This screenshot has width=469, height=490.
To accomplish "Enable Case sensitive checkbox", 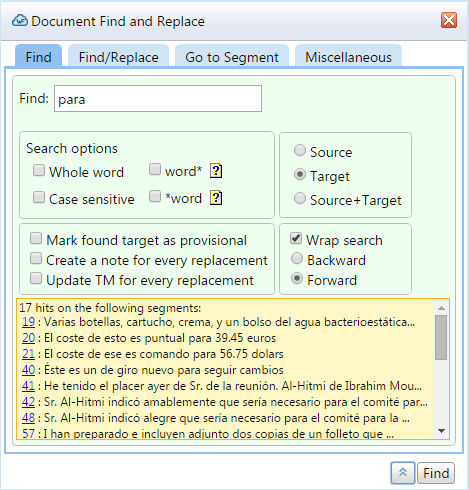I will point(39,197).
